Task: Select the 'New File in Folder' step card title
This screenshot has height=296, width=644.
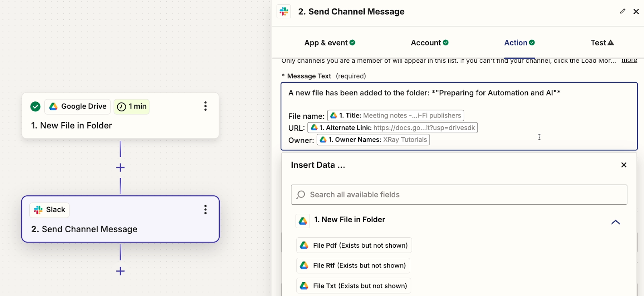Action: pyautogui.click(x=72, y=125)
